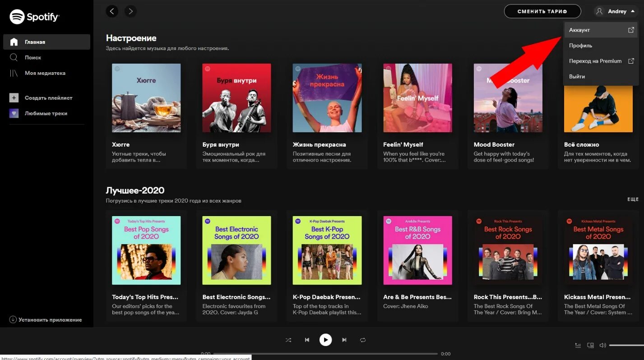The width and height of the screenshot is (644, 360).
Task: Click ЕЩЕ to see more
Action: point(633,199)
